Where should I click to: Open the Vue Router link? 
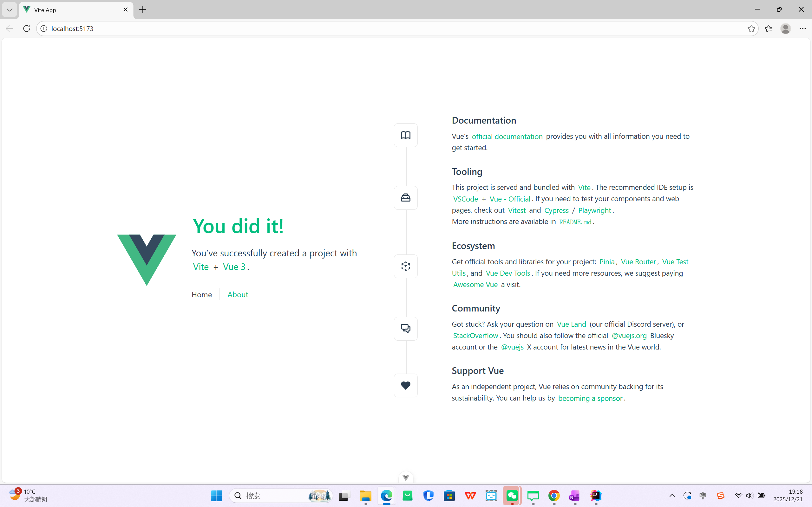638,261
